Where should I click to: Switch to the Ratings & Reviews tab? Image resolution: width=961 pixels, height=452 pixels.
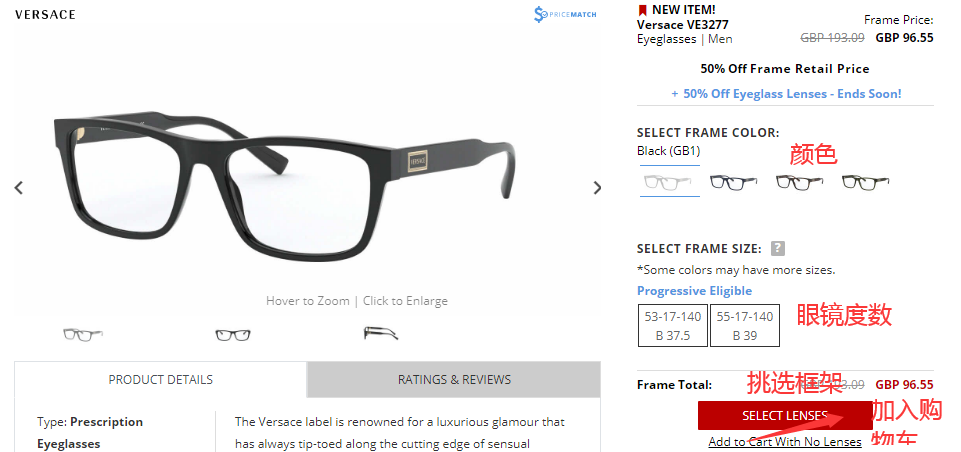(454, 380)
